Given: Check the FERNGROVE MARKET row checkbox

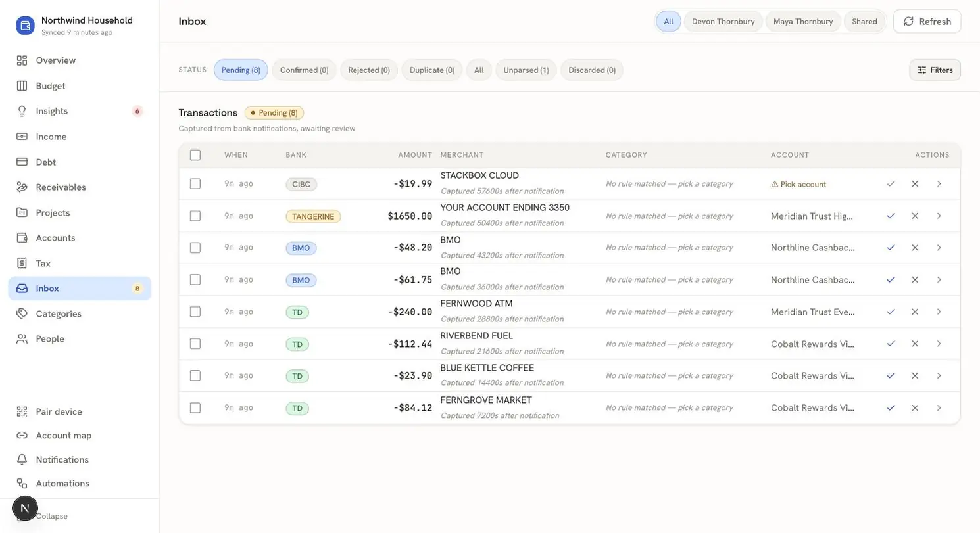Looking at the screenshot, I should tap(195, 407).
